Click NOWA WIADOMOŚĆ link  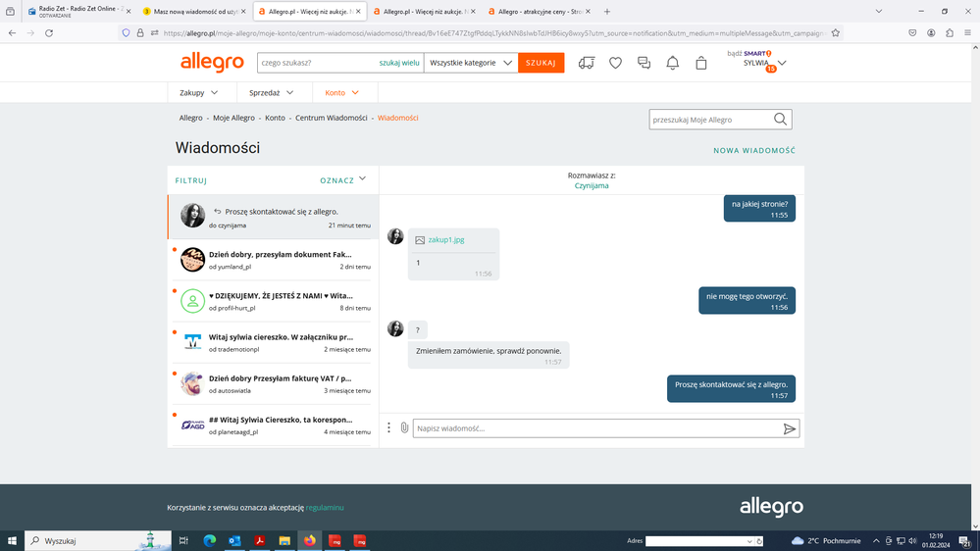pos(754,151)
